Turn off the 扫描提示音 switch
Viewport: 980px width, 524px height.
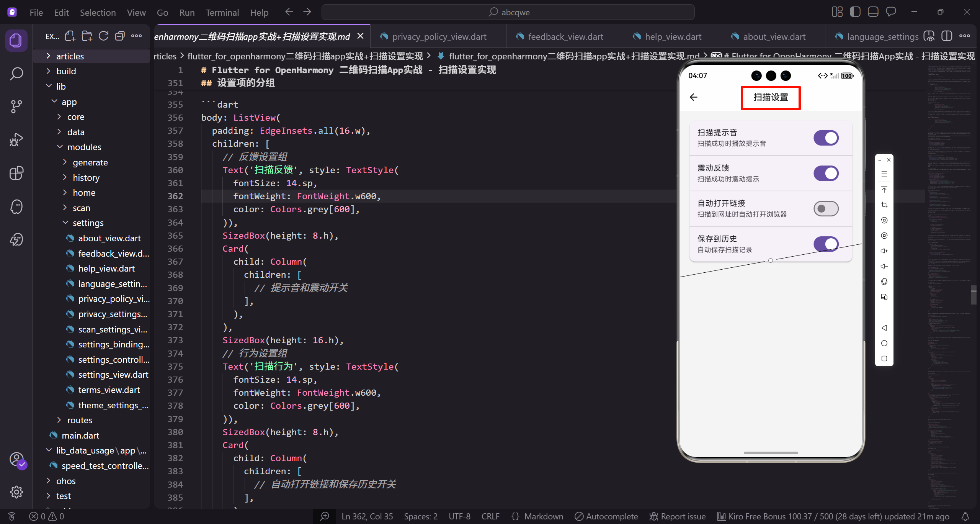826,138
